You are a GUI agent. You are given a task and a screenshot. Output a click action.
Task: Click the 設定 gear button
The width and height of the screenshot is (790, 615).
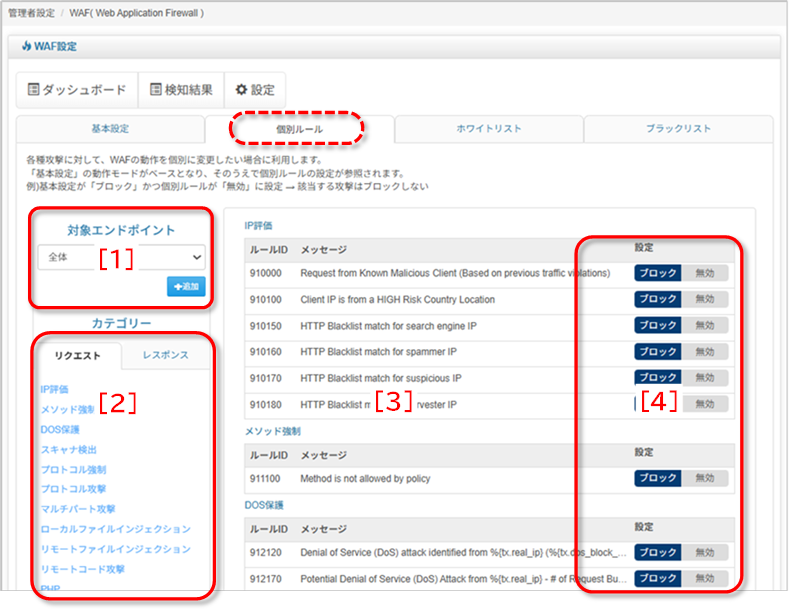tap(254, 90)
